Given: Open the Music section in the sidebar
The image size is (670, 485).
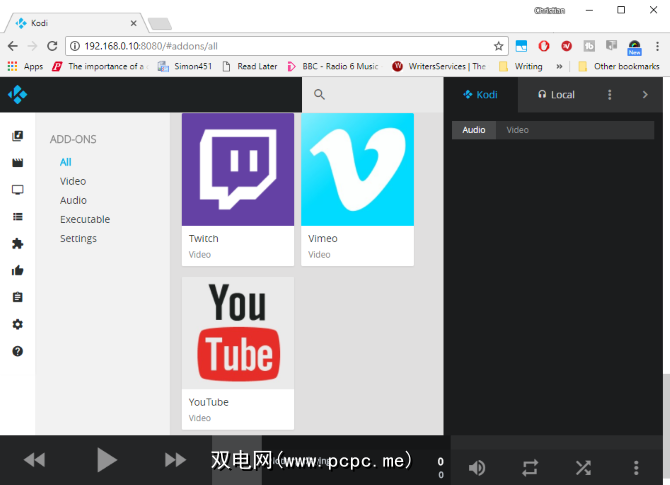Looking at the screenshot, I should tap(17, 136).
